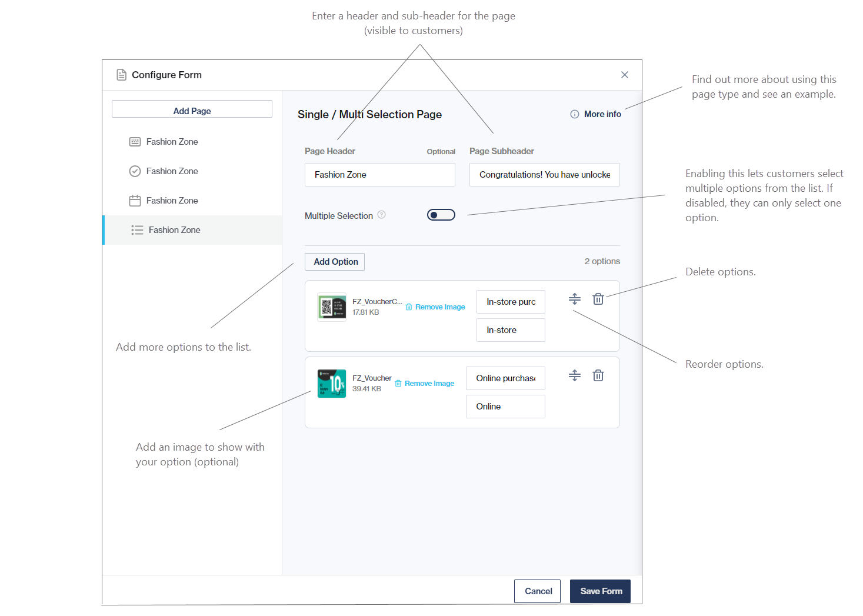
Task: Click the QR voucher image thumbnail
Action: coord(332,307)
